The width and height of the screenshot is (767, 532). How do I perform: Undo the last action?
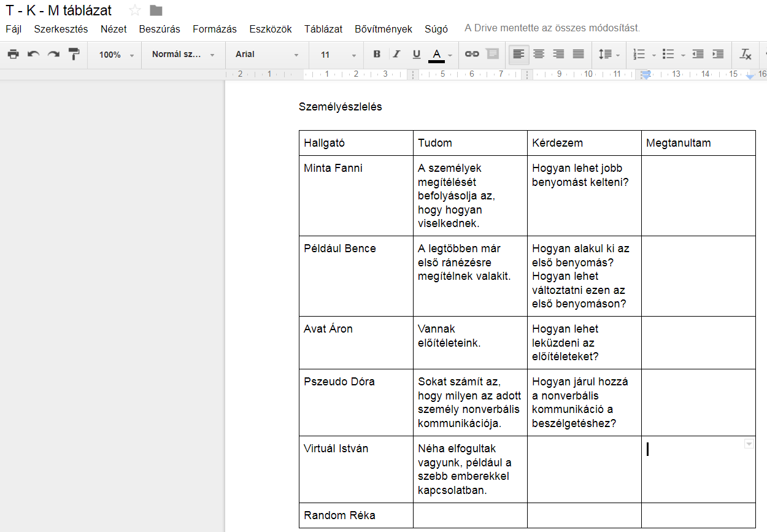[x=34, y=54]
